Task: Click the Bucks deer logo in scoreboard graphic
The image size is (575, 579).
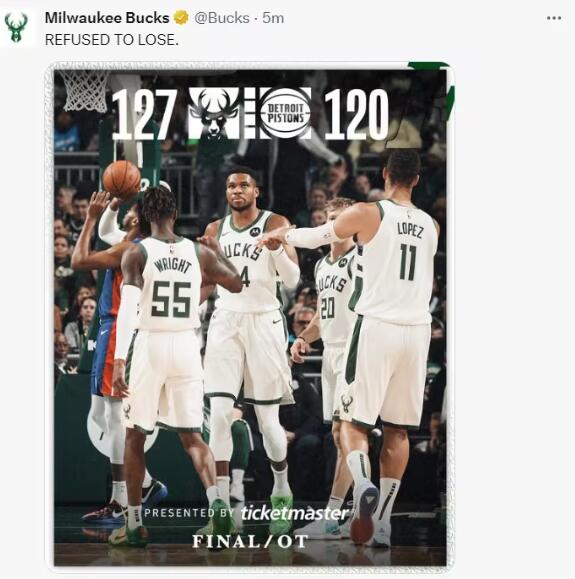Action: pos(213,113)
